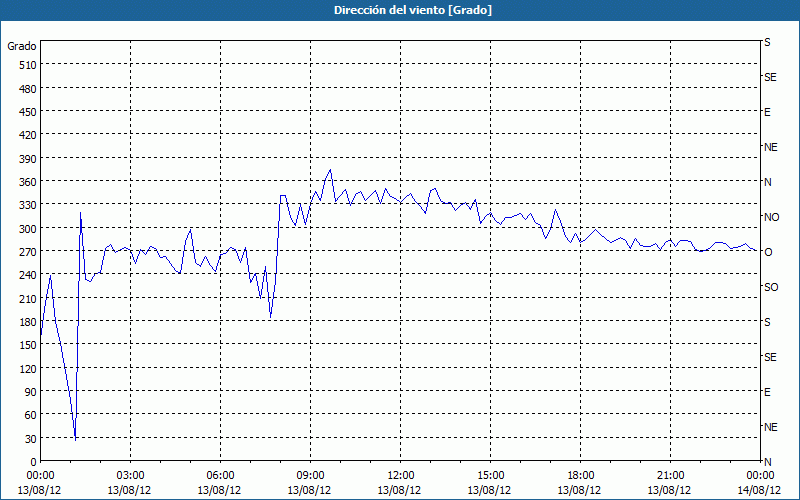Screen dimensions: 800x500
Task: Click the "NO" compass label
Action: 771,217
